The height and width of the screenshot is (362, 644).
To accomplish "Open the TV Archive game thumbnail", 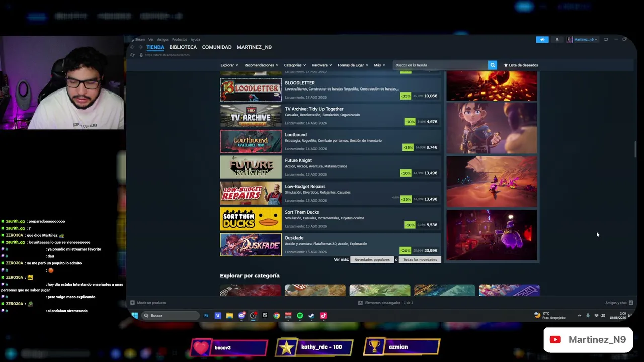I will tap(251, 116).
